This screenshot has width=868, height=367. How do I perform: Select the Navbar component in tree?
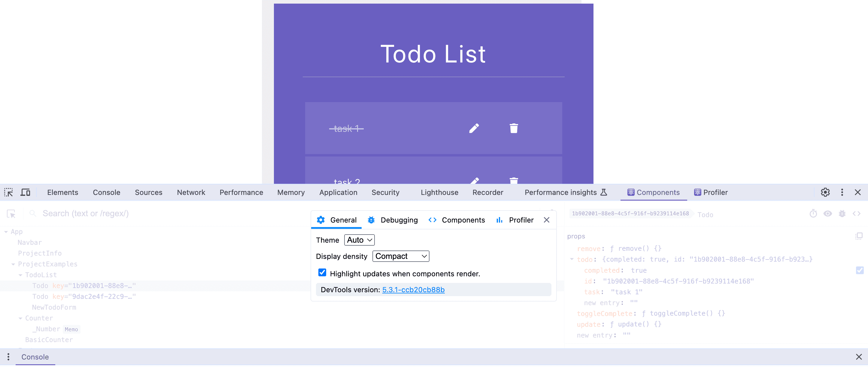(x=30, y=243)
